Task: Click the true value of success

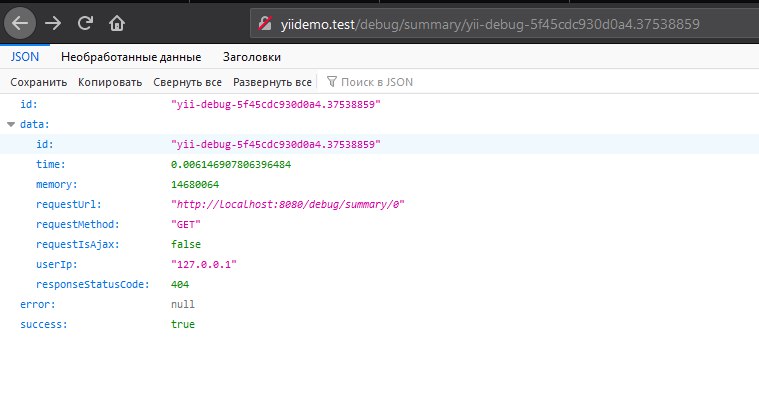Action: point(183,324)
